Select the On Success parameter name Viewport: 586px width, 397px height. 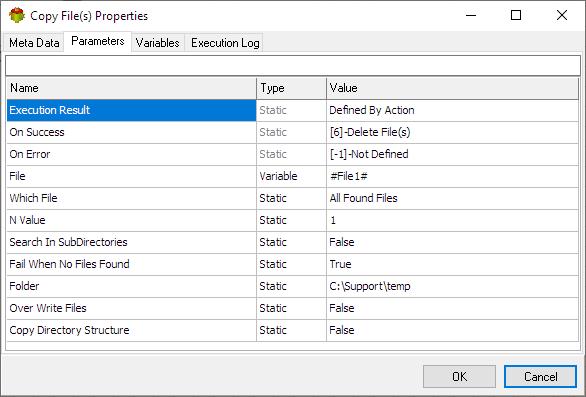[132, 132]
